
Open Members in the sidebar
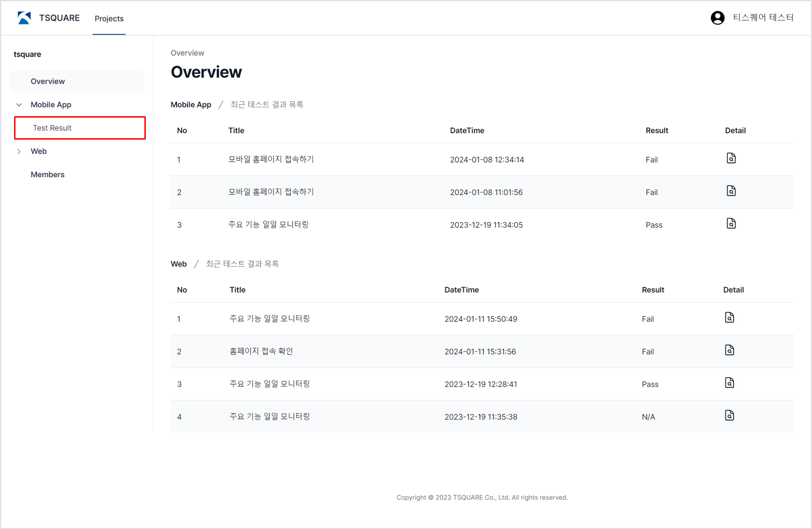[x=47, y=174]
